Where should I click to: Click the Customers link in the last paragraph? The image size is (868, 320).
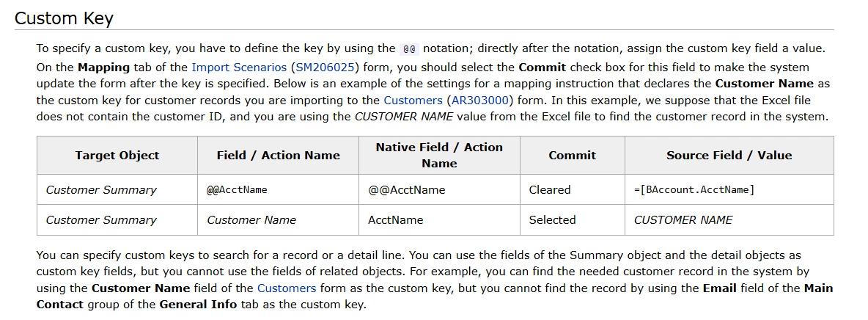tap(287, 288)
